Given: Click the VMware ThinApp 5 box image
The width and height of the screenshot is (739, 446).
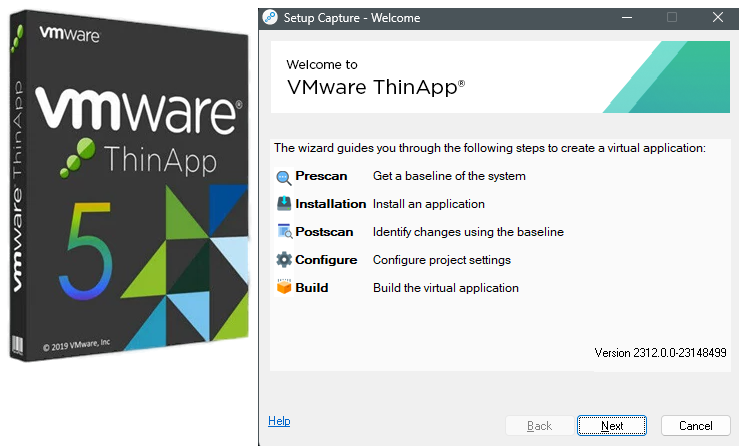Looking at the screenshot, I should (129, 186).
